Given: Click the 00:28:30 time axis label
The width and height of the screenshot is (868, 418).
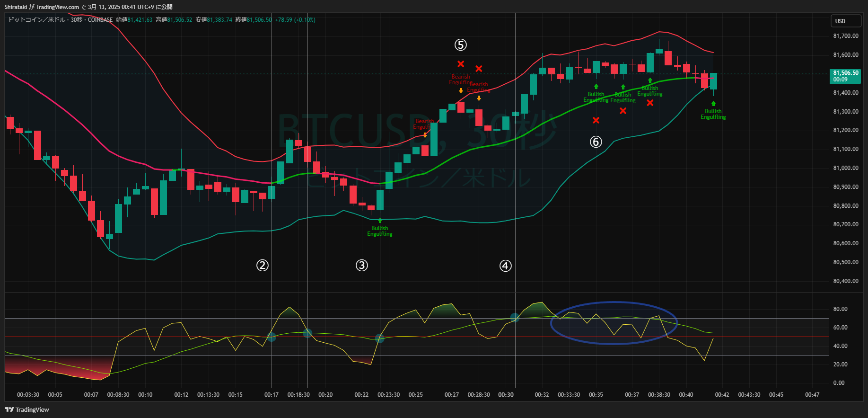Looking at the screenshot, I should 479,395.
